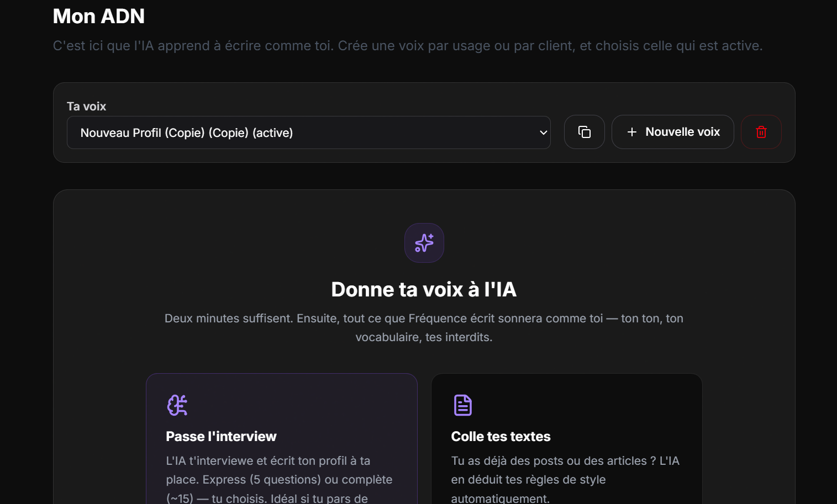Screen dimensions: 837x504
Task: Click the Colle tes textes description paragraph
Action: pos(565,479)
